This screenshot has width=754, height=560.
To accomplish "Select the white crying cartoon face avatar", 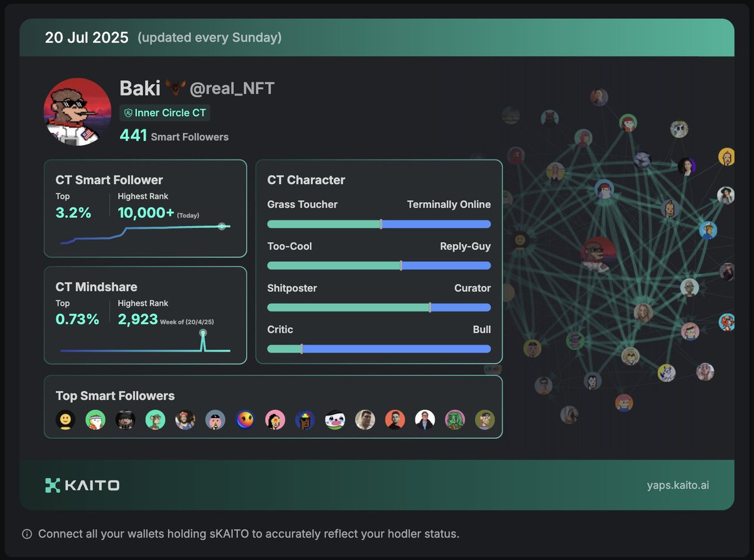I will point(335,420).
